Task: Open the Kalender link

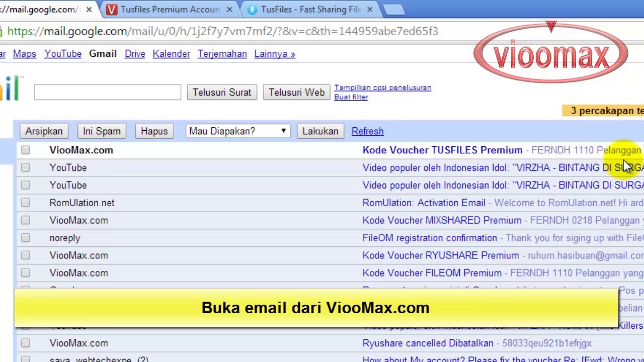Action: 172,54
